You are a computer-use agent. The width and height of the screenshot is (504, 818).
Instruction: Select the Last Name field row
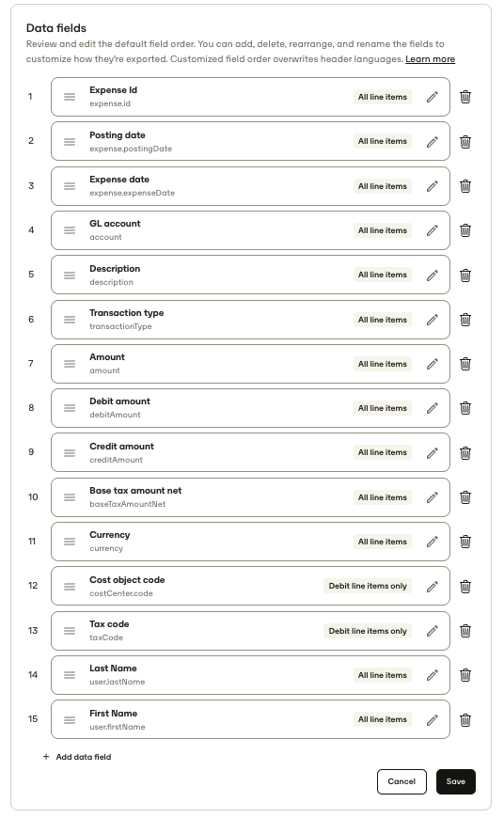coord(250,675)
